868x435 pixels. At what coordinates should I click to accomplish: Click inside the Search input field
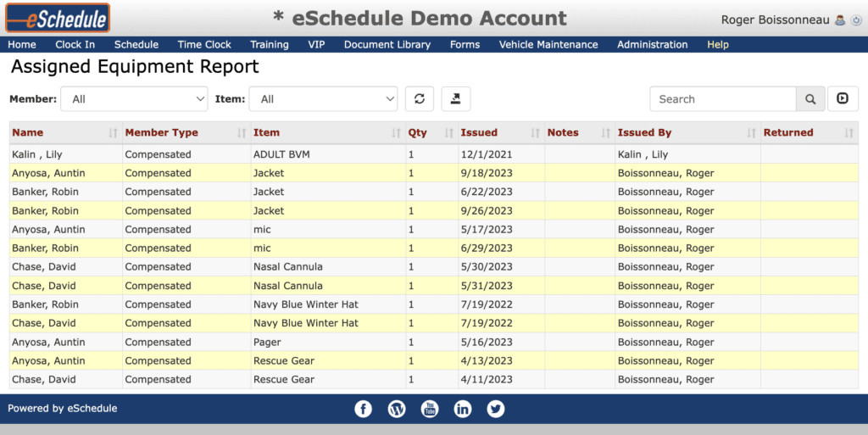click(723, 99)
